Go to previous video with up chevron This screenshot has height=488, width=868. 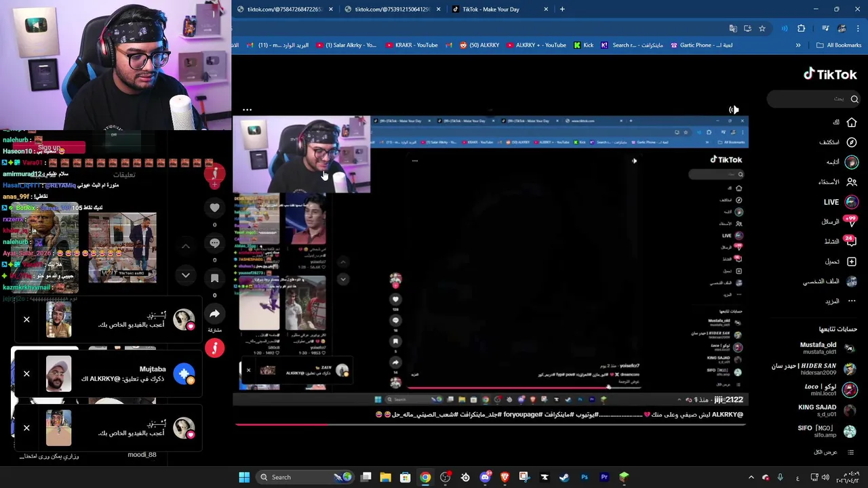(x=186, y=246)
